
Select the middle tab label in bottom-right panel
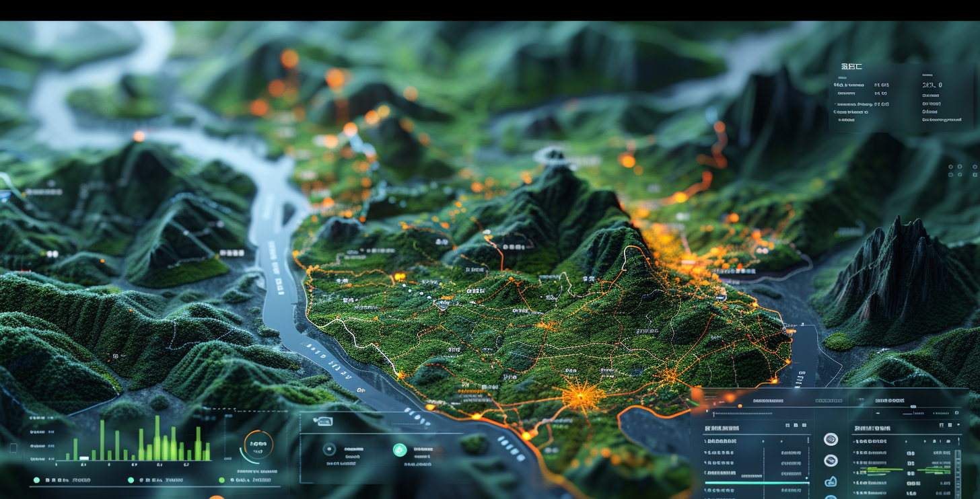pos(828,401)
